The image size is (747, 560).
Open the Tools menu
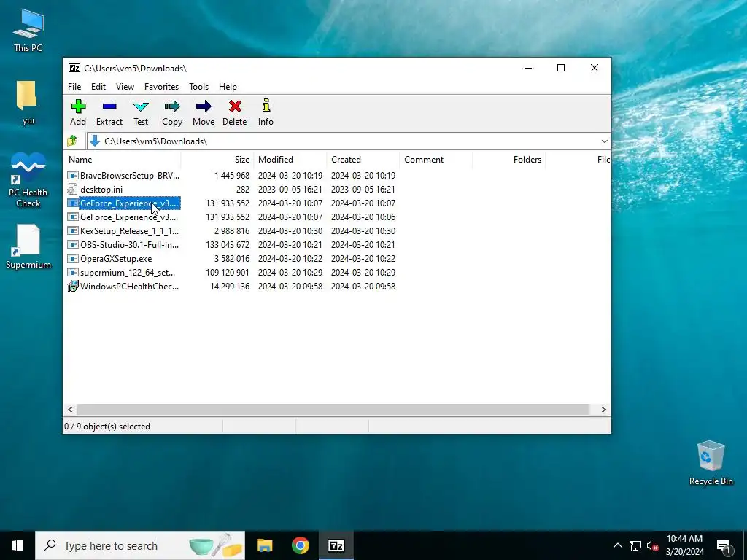pyautogui.click(x=198, y=87)
